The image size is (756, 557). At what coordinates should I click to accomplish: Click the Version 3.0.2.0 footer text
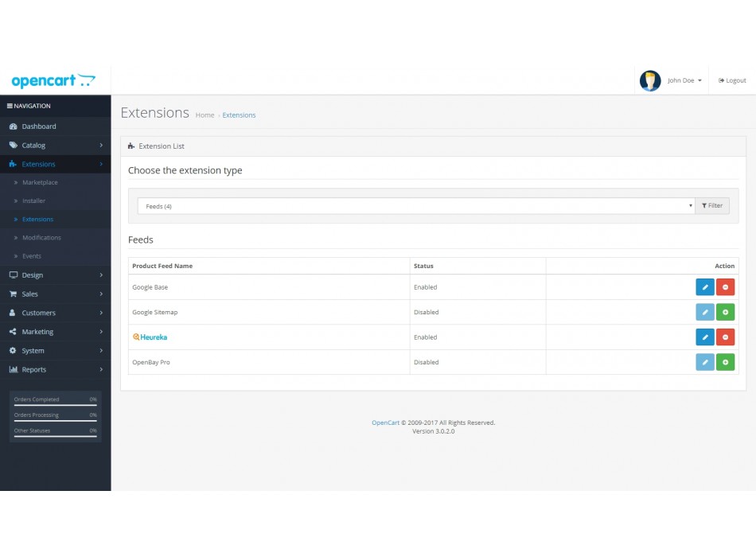(x=434, y=431)
